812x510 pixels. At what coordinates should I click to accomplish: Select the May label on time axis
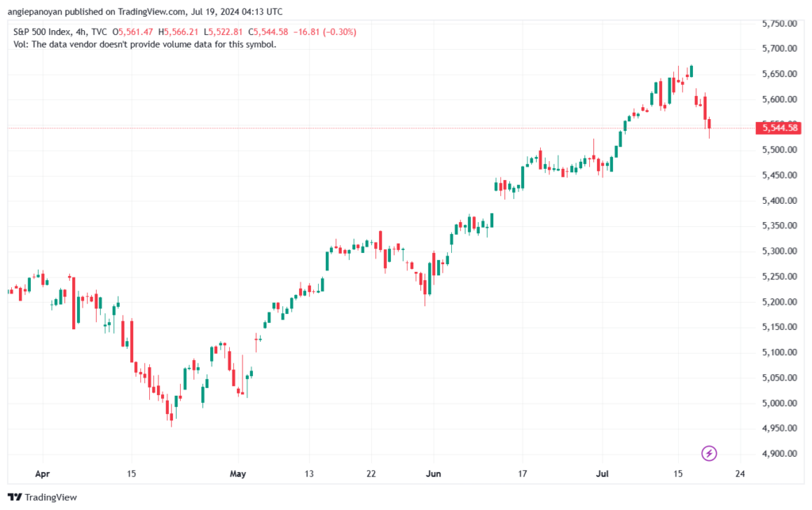pos(238,474)
